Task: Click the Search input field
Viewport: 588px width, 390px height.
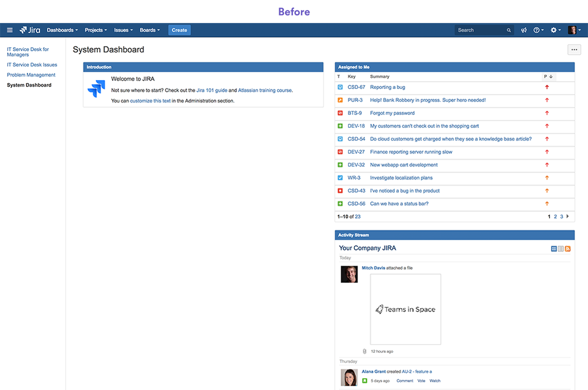Action: [484, 30]
